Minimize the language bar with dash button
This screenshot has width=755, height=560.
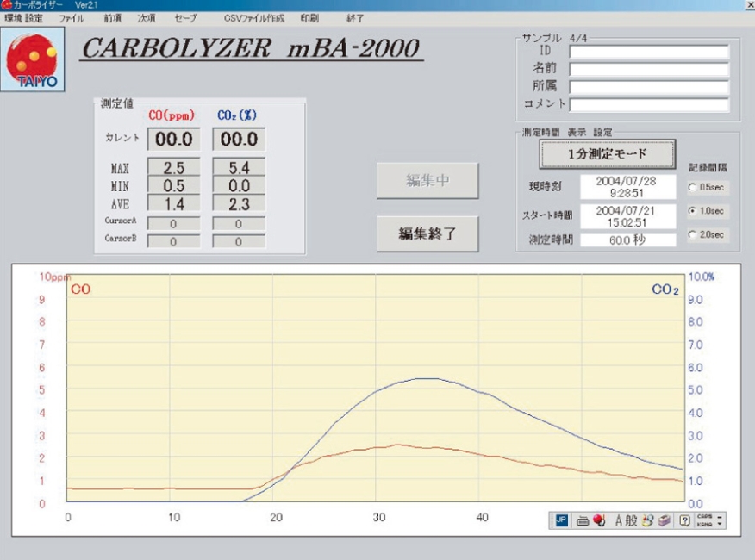coord(720,517)
